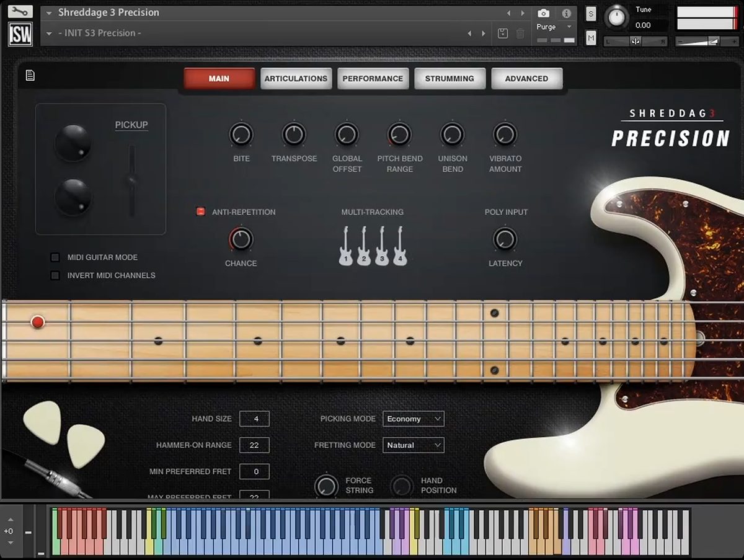Click the PITCH BEND RANGE knob
The width and height of the screenshot is (744, 560).
point(399,135)
